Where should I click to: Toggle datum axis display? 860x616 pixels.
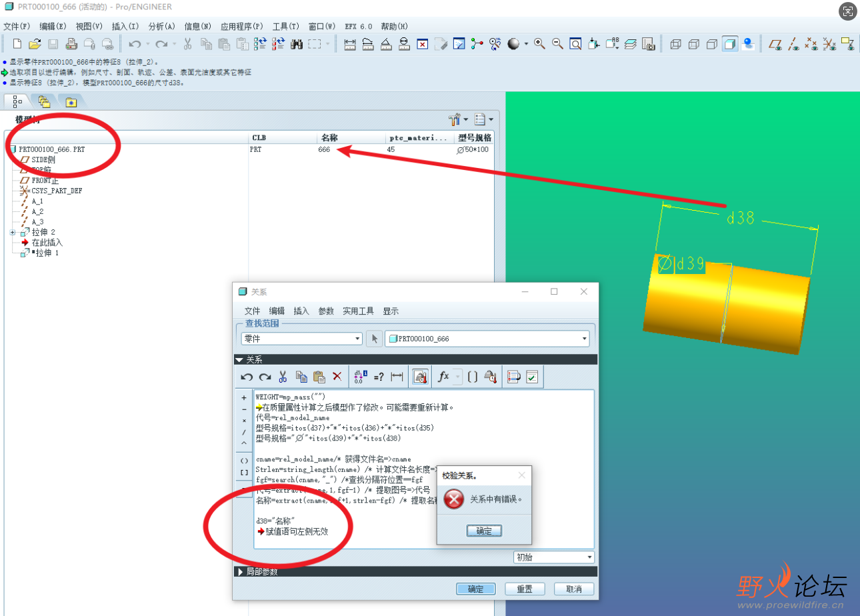793,44
